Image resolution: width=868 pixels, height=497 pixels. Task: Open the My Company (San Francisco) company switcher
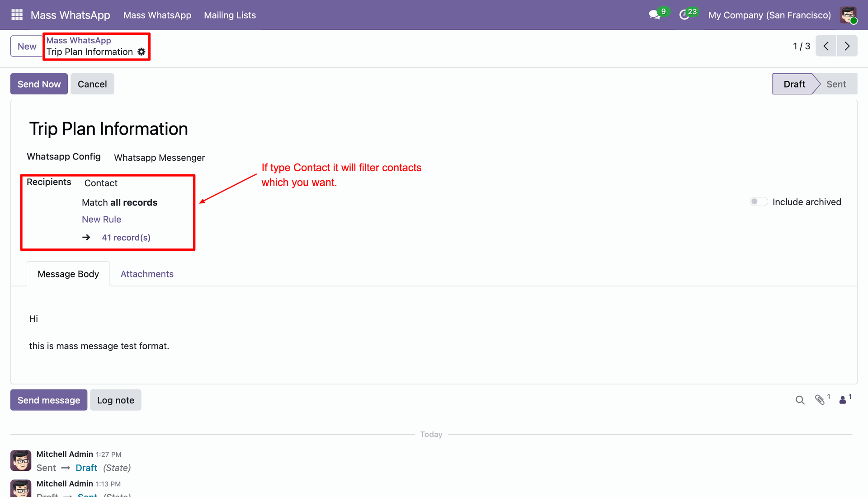coord(769,15)
